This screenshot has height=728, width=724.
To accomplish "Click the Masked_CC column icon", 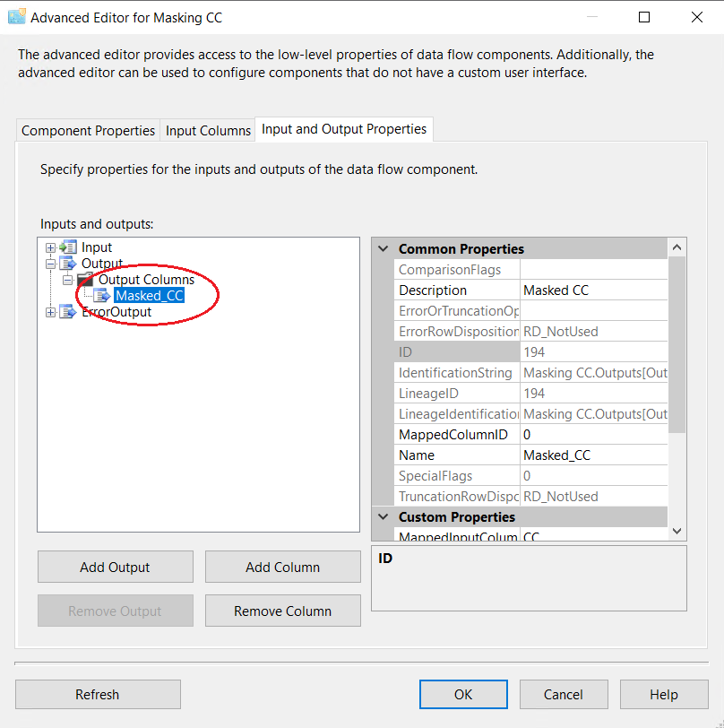I will click(x=103, y=296).
